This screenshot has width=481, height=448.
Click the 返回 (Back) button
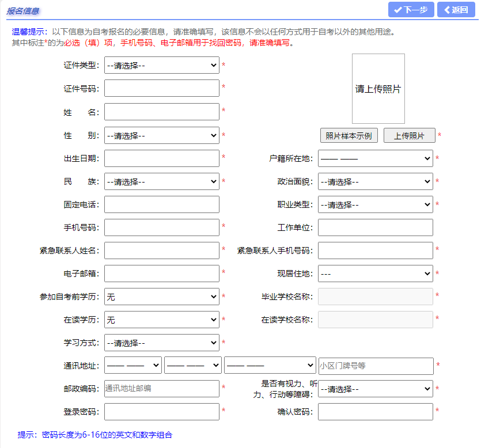[456, 10]
